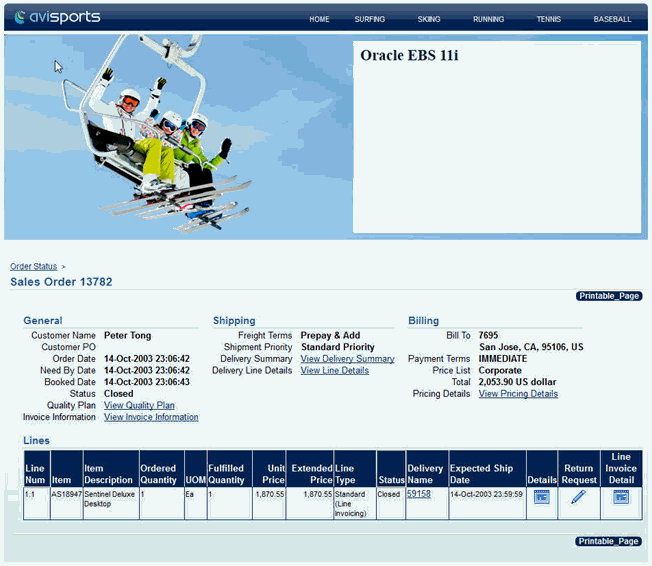Open the View Line Details link
Screen dimensions: 652x566
335,370
